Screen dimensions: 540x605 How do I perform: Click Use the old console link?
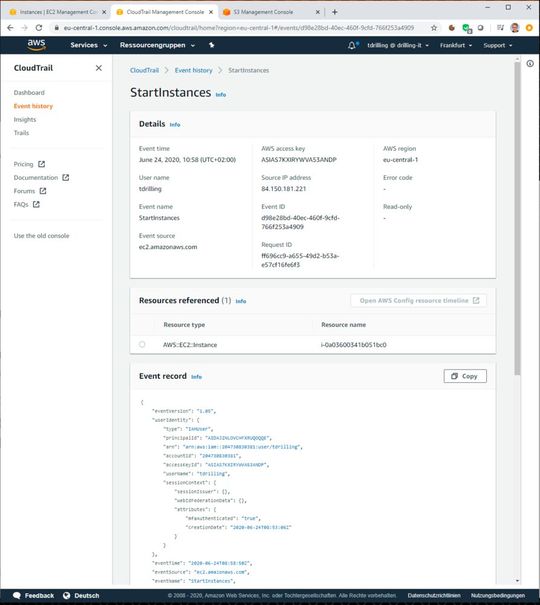[x=42, y=236]
